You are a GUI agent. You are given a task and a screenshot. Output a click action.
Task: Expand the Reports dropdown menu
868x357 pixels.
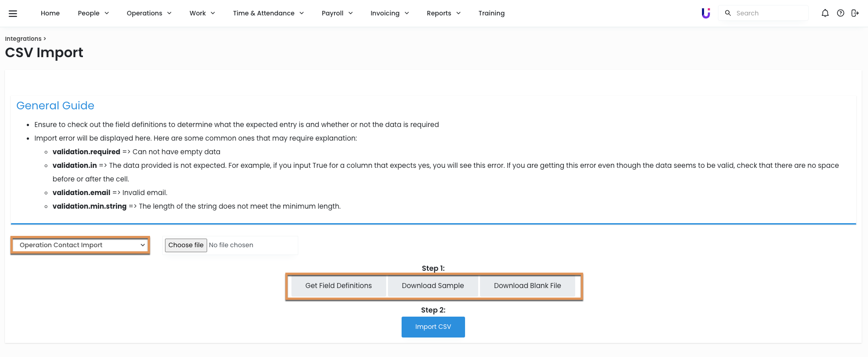tap(443, 13)
